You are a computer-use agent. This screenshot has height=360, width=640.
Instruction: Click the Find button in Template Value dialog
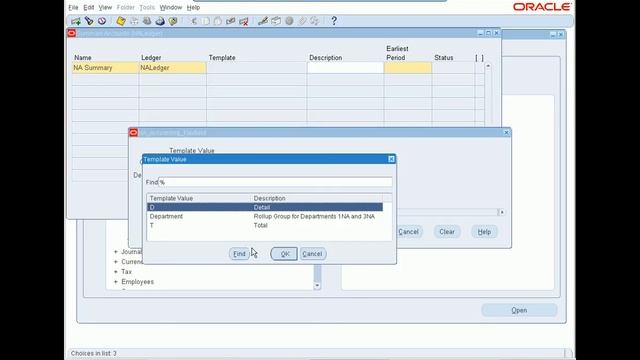[239, 254]
